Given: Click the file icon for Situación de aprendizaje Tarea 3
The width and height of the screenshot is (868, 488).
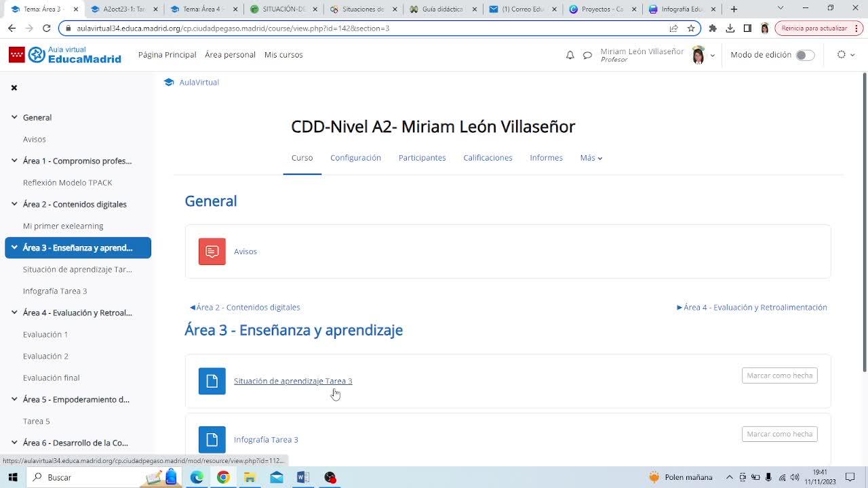Looking at the screenshot, I should click(x=212, y=381).
